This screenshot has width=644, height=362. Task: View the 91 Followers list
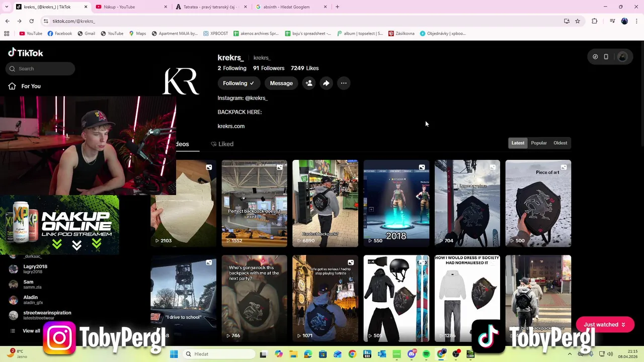click(269, 68)
